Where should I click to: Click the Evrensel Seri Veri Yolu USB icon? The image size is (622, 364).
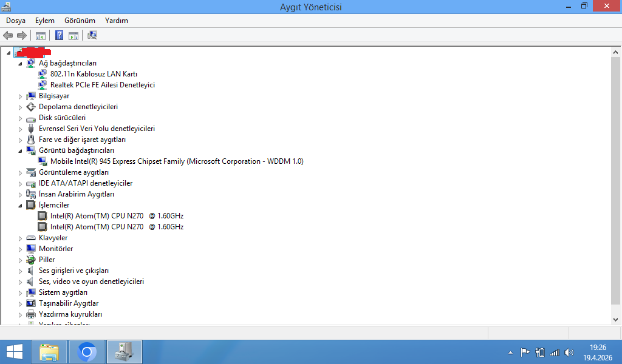(31, 129)
